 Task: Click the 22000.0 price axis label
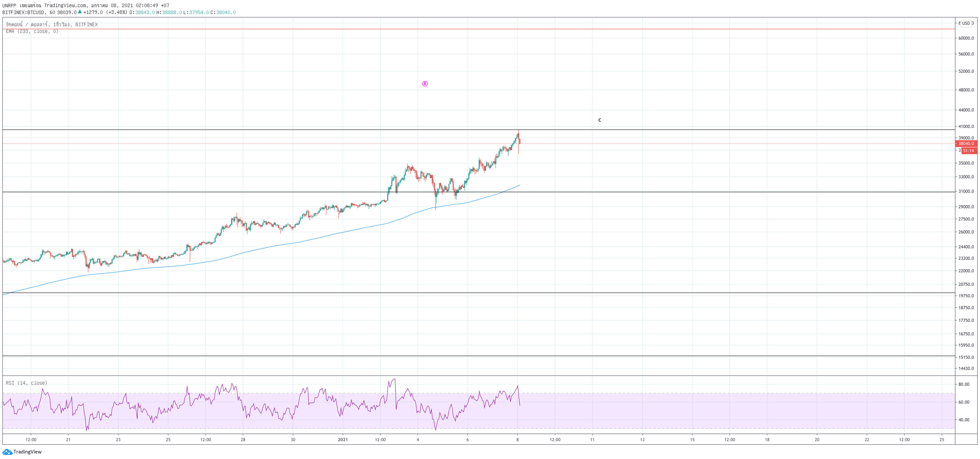966,271
